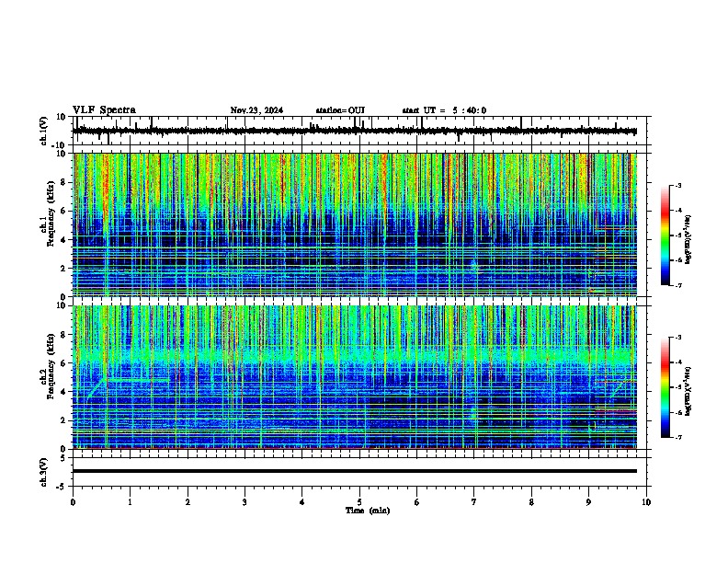Click the ch.1 voltage waveform trace
The height and width of the screenshot is (563, 728).
(355, 131)
